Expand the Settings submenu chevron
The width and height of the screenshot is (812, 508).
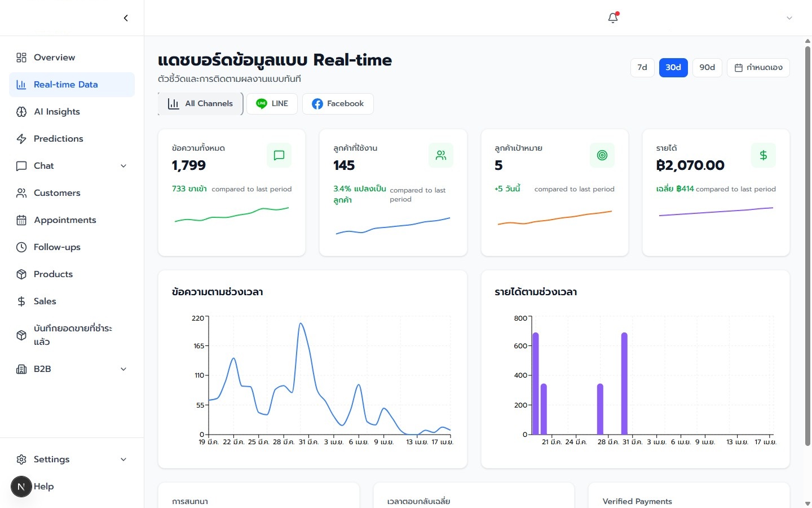[123, 459]
